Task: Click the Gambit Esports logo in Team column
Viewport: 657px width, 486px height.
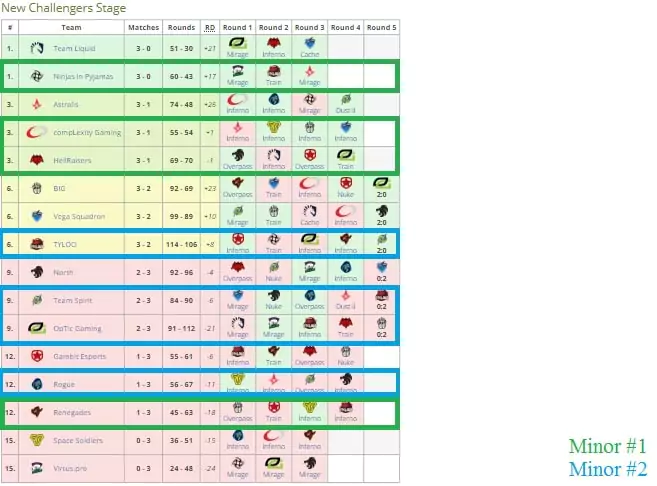Action: pyautogui.click(x=37, y=357)
